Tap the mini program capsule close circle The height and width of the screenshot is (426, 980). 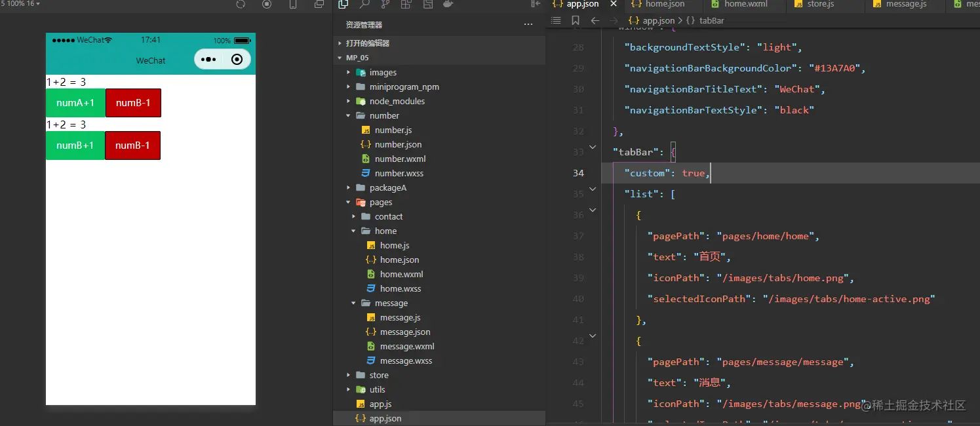coord(237,60)
